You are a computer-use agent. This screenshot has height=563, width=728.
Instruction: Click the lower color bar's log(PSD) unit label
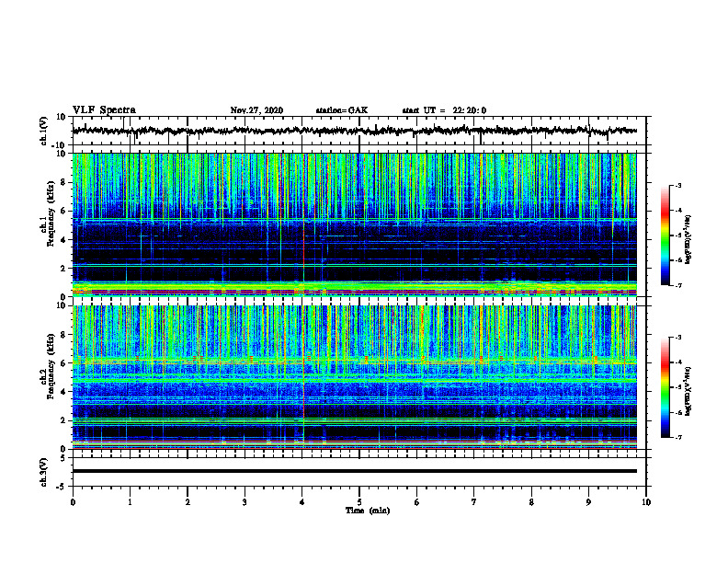tap(688, 391)
